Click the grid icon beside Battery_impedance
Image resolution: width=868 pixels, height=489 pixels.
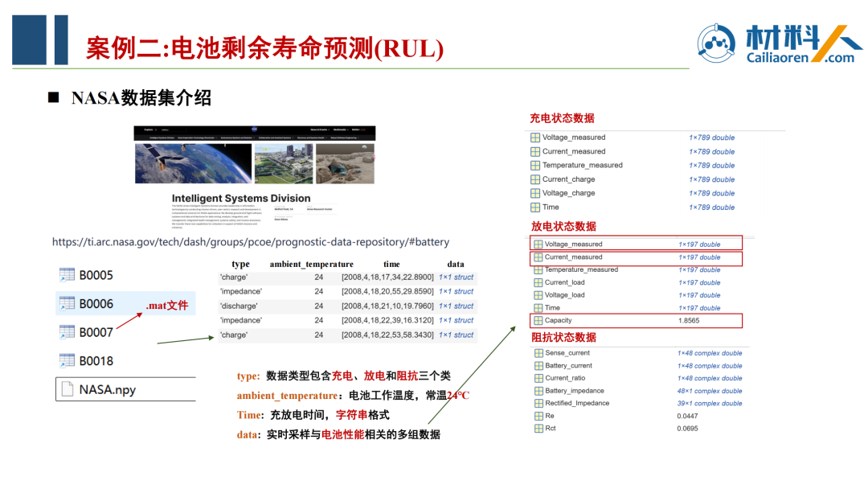pos(538,391)
